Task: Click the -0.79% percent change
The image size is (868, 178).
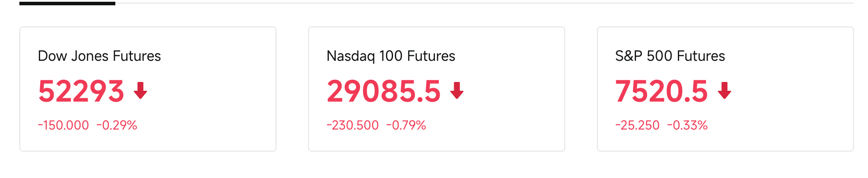Action: point(406,125)
